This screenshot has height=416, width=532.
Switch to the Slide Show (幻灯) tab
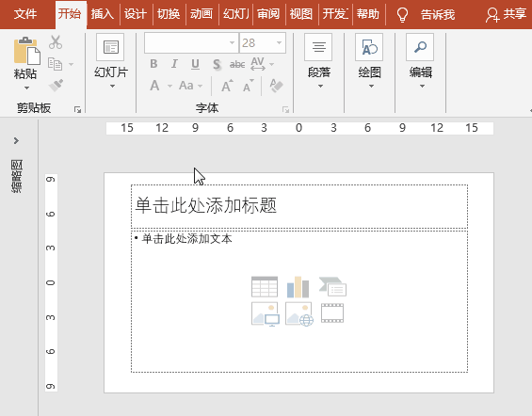click(235, 14)
